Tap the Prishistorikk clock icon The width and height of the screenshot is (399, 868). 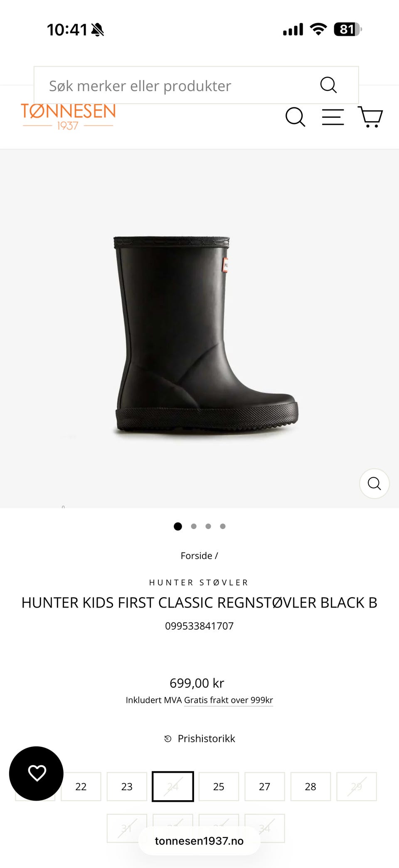168,739
